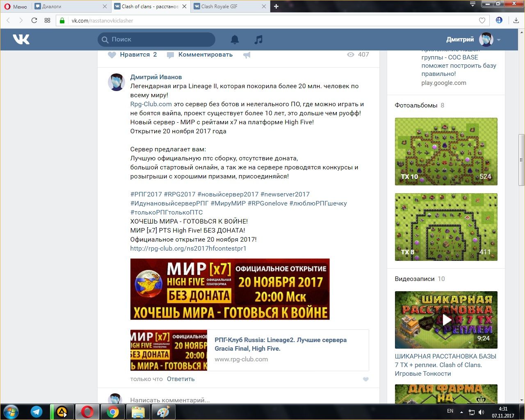Expand the Дмитрий profile dropdown arrow
The height and width of the screenshot is (420, 525).
[499, 40]
